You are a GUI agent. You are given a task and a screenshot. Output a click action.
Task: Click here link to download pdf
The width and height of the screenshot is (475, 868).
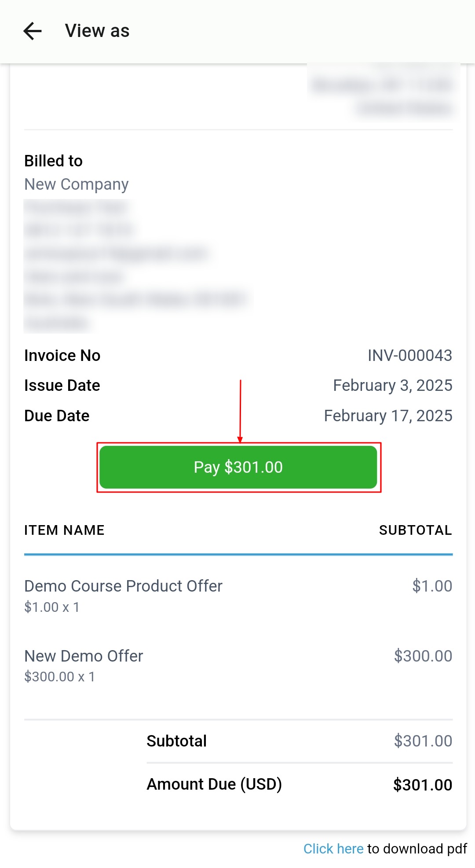coord(333,849)
